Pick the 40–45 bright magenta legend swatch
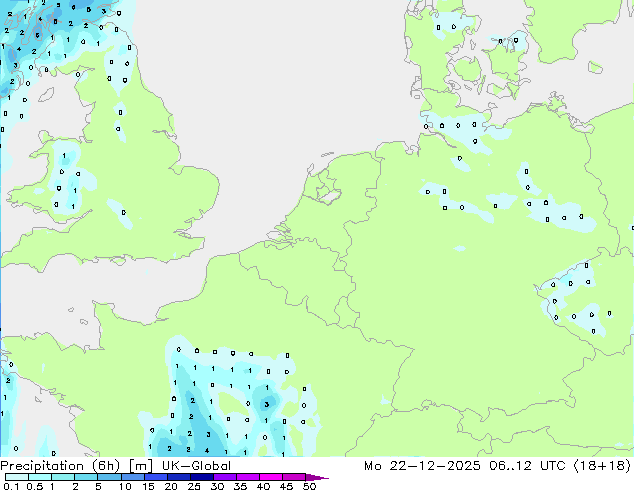This screenshot has width=634, height=490. [271, 477]
